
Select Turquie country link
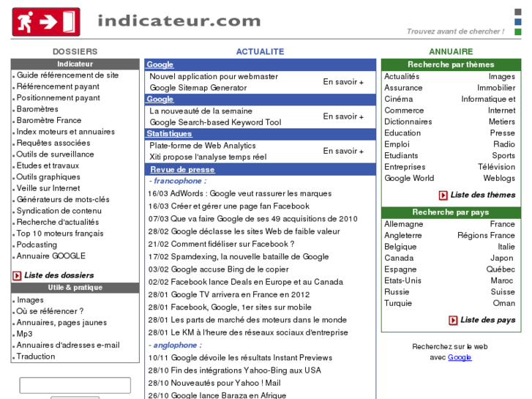click(x=398, y=303)
